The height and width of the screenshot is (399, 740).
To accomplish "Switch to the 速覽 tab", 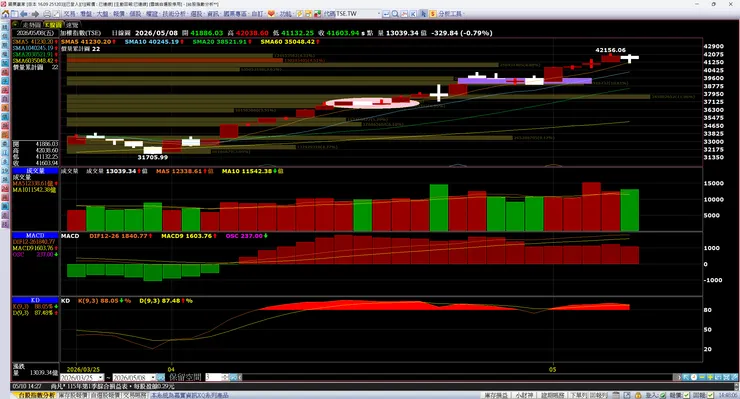I will 72,25.
